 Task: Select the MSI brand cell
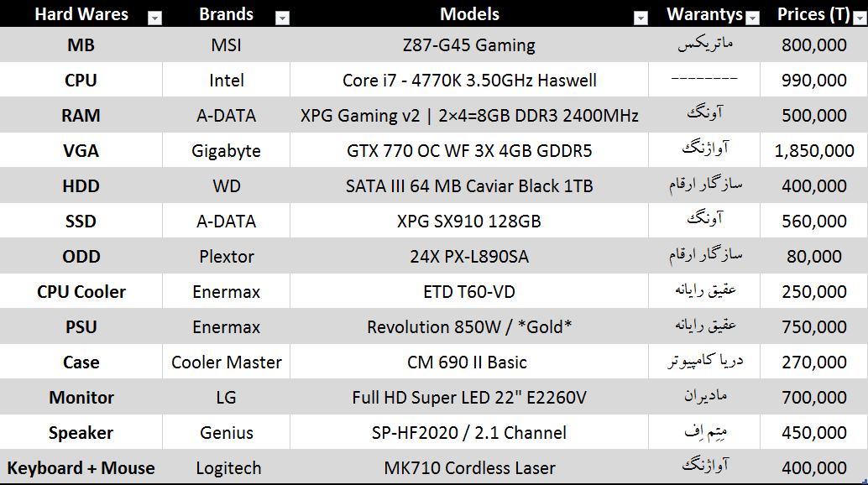(226, 45)
